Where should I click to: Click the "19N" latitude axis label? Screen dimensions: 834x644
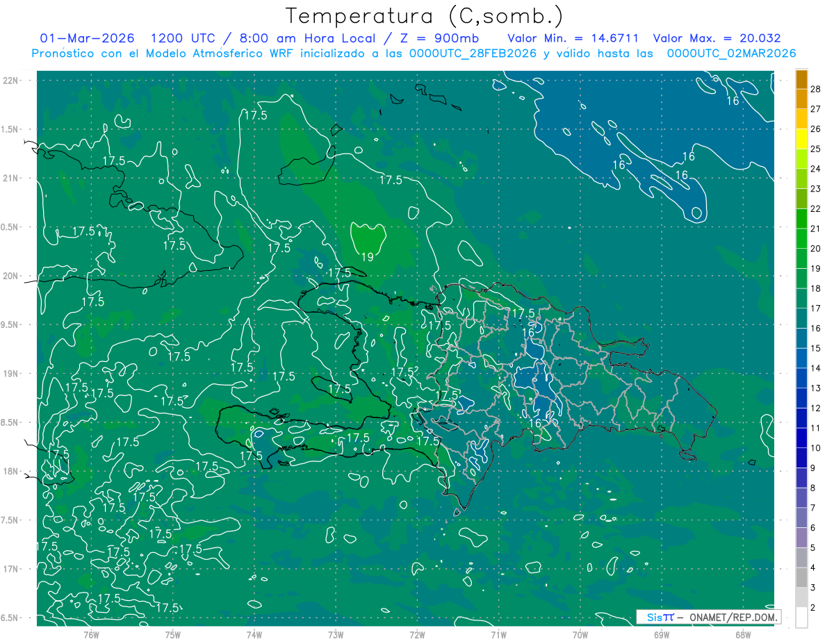click(11, 374)
